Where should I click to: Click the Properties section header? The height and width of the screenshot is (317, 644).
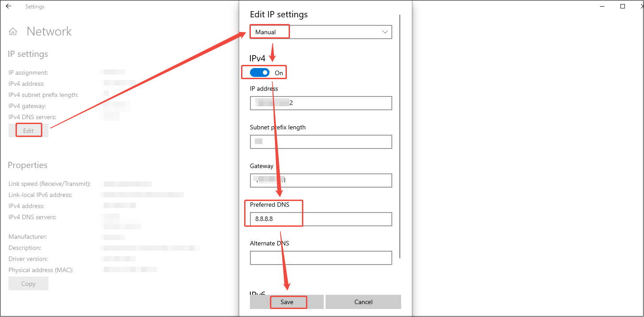27,165
